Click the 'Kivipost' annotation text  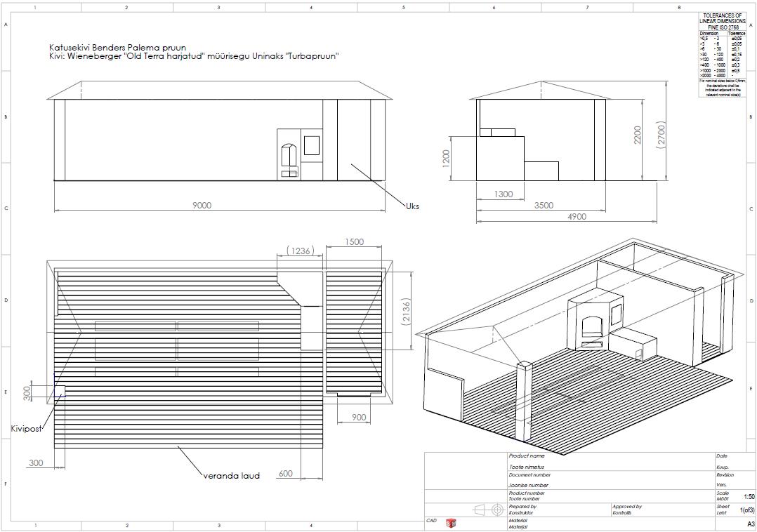click(x=26, y=428)
